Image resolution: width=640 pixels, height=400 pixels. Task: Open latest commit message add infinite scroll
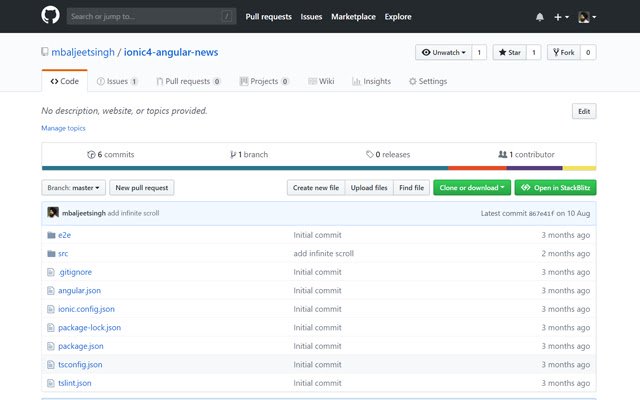point(133,213)
